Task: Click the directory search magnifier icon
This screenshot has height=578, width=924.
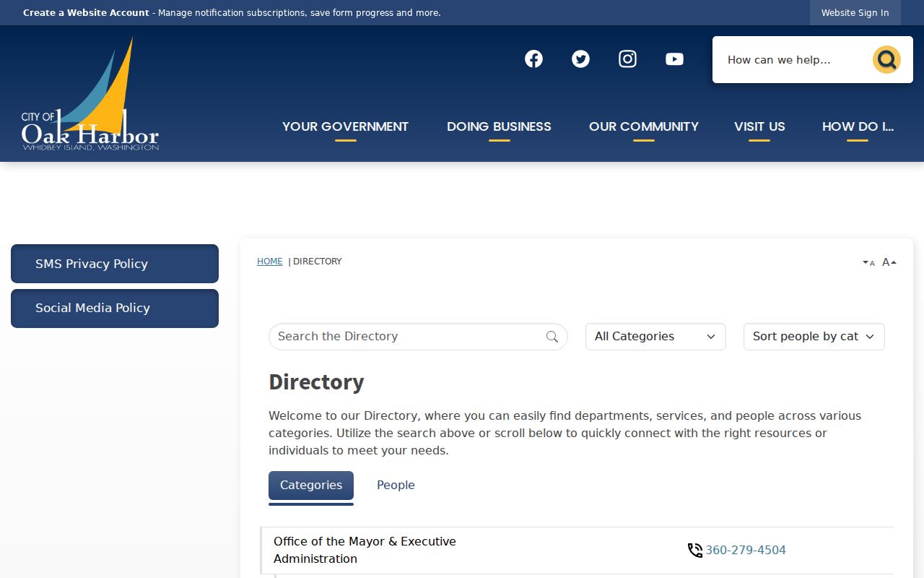Action: [552, 337]
